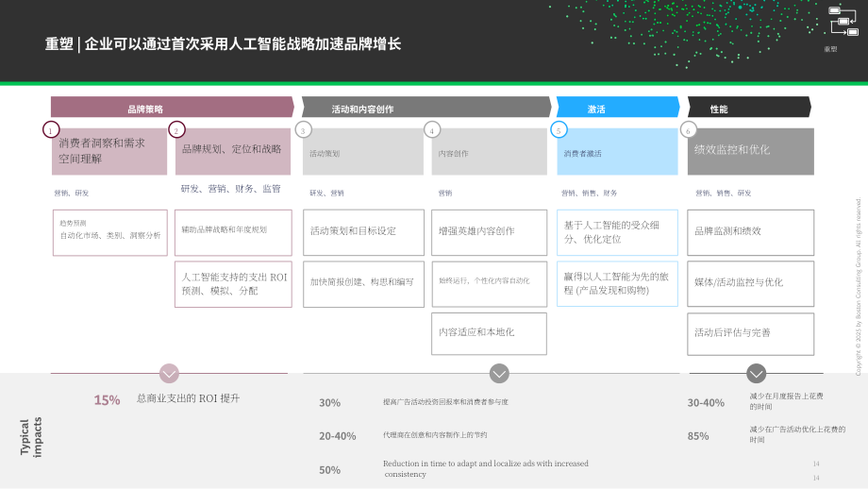Click the 总商业支出的 ROI 提升 text

coord(188,398)
